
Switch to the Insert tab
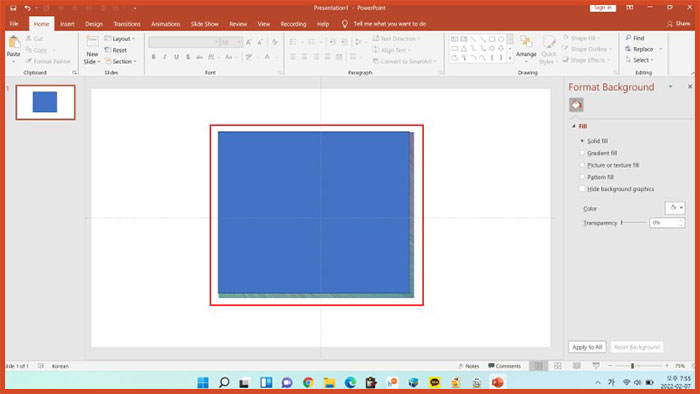click(x=67, y=24)
